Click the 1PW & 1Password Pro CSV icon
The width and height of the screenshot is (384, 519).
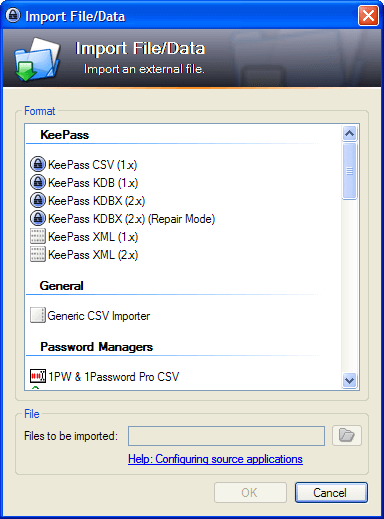(38, 376)
